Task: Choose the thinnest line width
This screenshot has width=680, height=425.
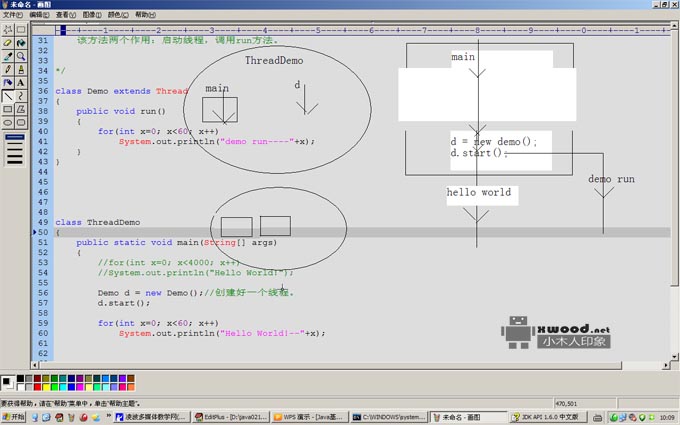Action: [14, 137]
